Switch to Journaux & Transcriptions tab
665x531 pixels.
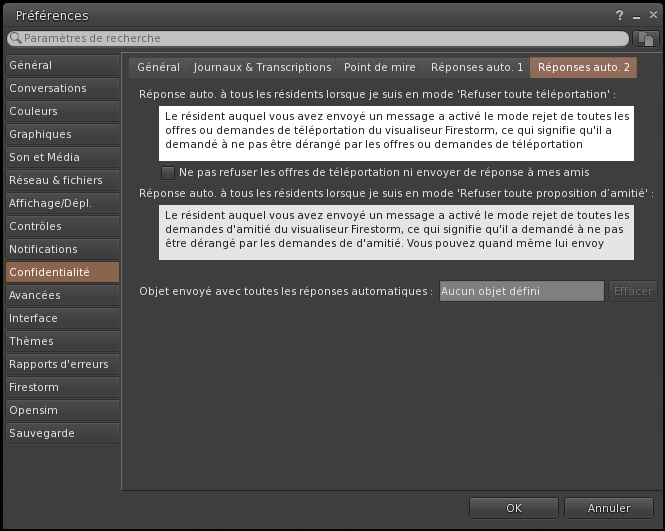pyautogui.click(x=262, y=67)
